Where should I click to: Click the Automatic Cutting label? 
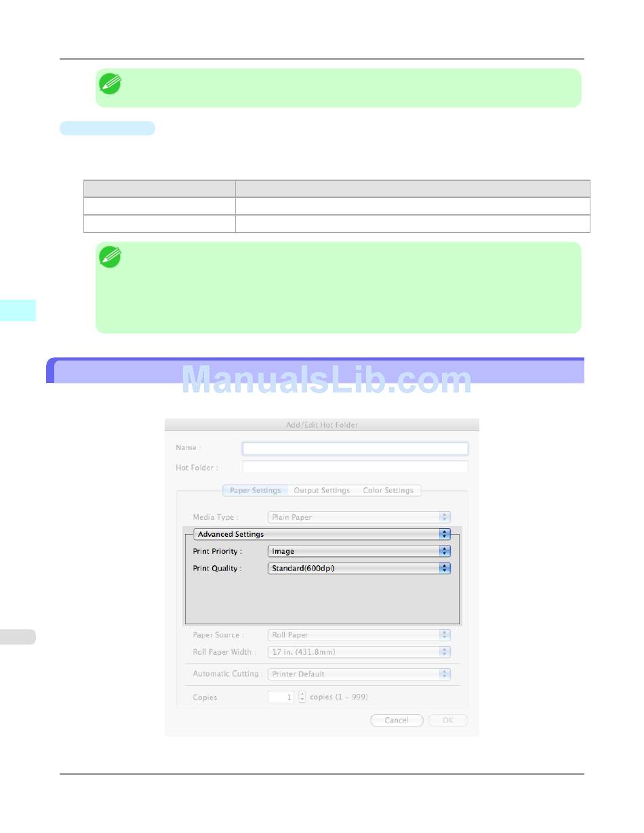[x=228, y=674]
